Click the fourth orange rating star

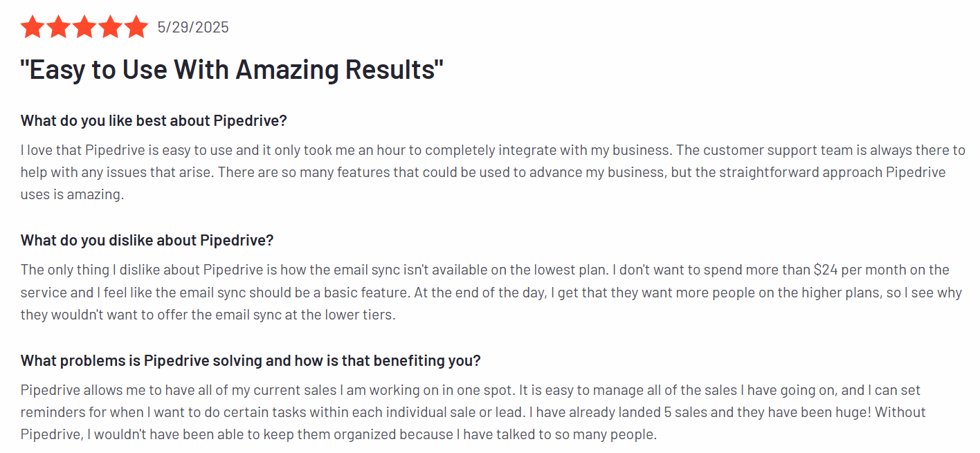click(110, 27)
